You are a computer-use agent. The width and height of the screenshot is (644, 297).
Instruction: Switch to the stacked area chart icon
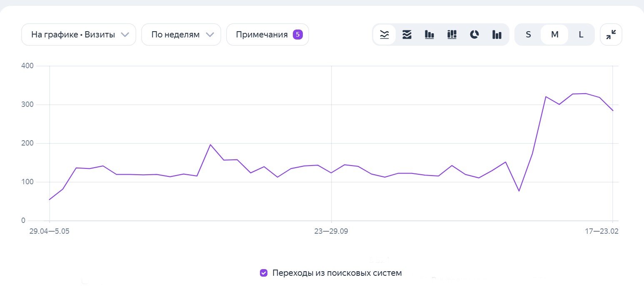point(407,35)
